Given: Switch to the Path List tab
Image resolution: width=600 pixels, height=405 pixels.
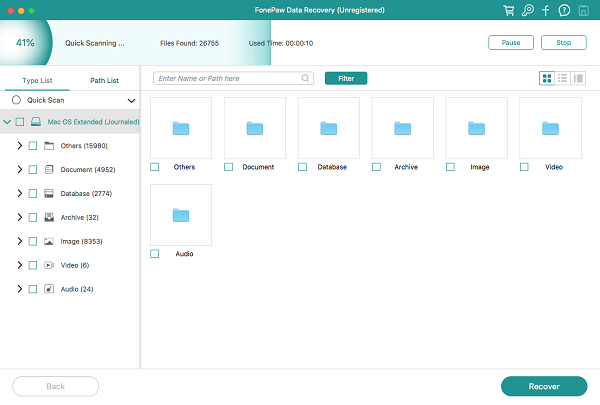Looking at the screenshot, I should tap(104, 80).
